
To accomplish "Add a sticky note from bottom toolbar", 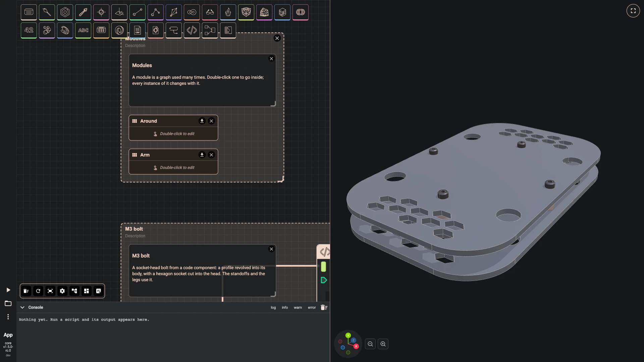I will pos(99,291).
